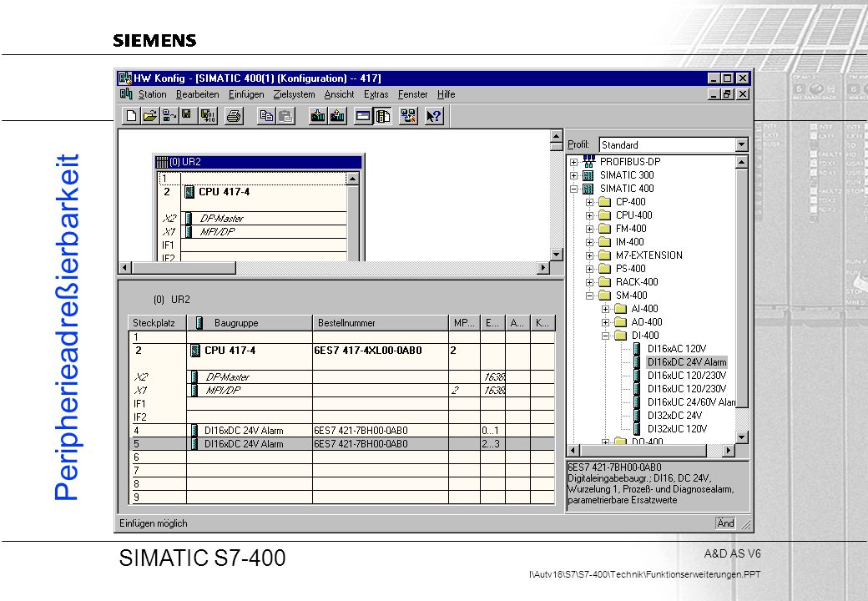Expand the CP-400 folder
The image size is (868, 601).
(x=589, y=202)
